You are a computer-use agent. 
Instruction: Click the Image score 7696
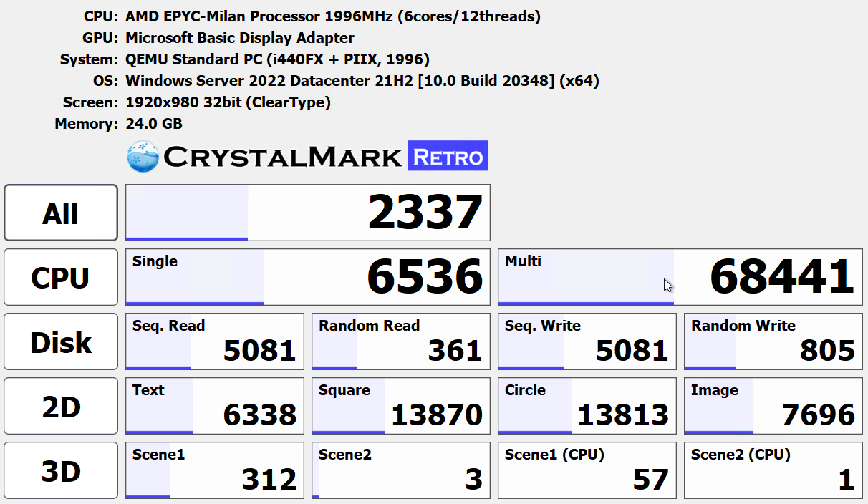pos(773,406)
